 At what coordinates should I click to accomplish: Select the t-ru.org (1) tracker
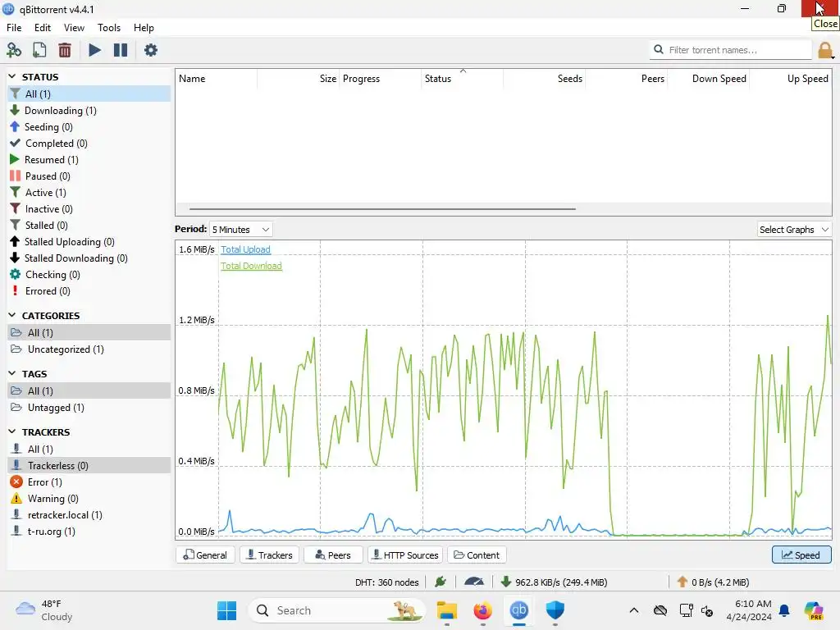89,532
